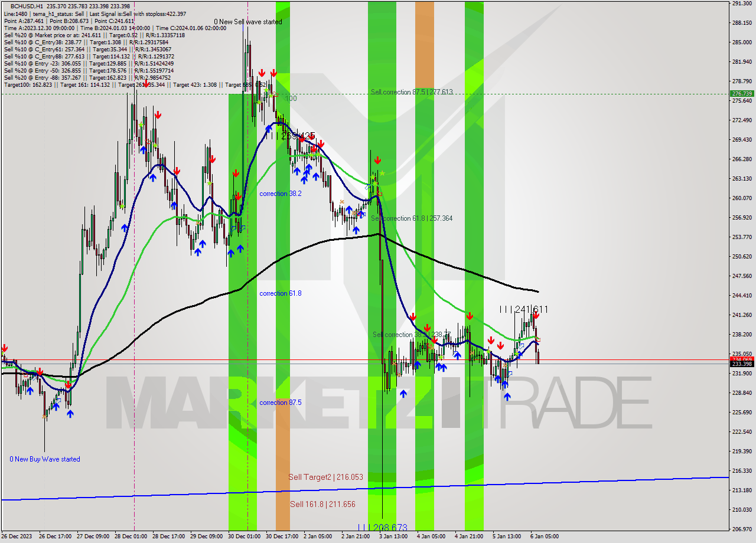Click the 260.070 price axis value

[741, 198]
